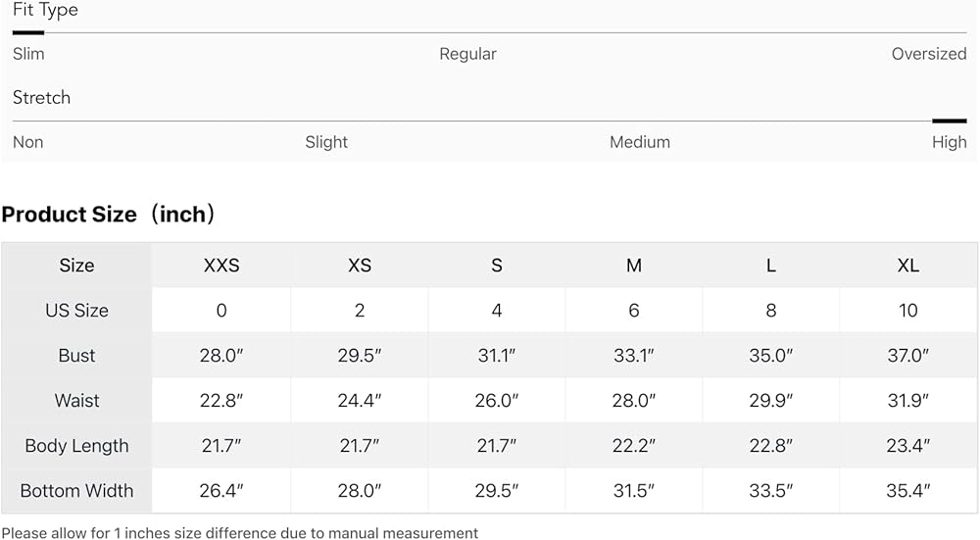Click the High stretch indicator bar
Image resolution: width=980 pixels, height=540 pixels.
point(950,121)
